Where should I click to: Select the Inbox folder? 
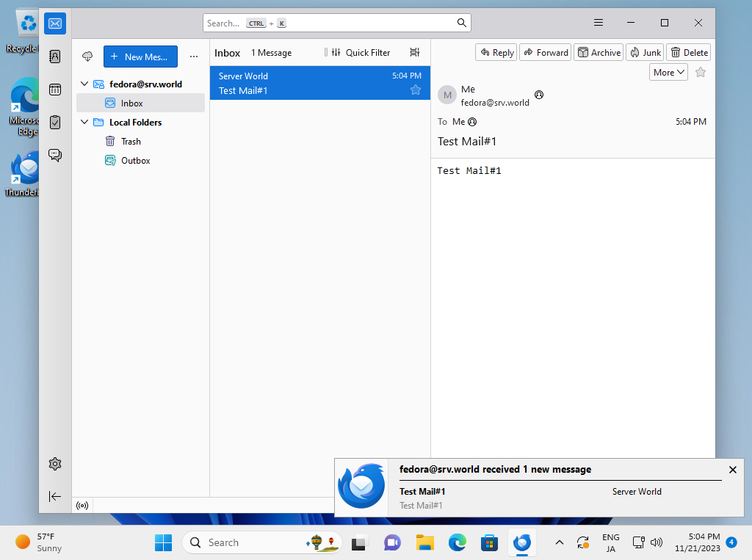point(140,103)
